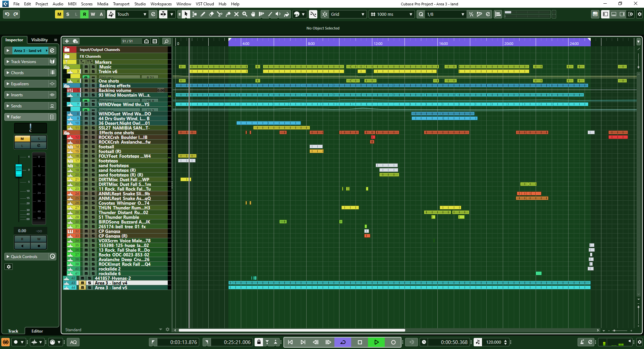This screenshot has height=349, width=644.
Task: Expand the Chords inspector section
Action: 27,73
